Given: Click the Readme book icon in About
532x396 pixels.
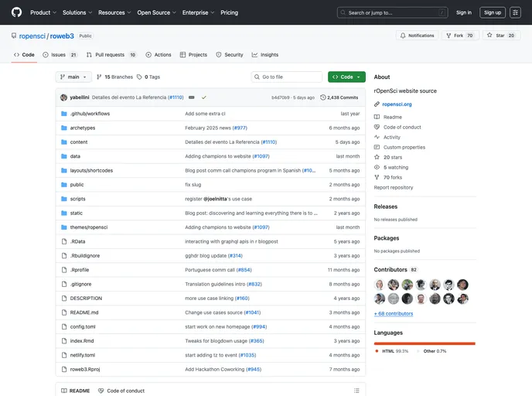Looking at the screenshot, I should [377, 117].
